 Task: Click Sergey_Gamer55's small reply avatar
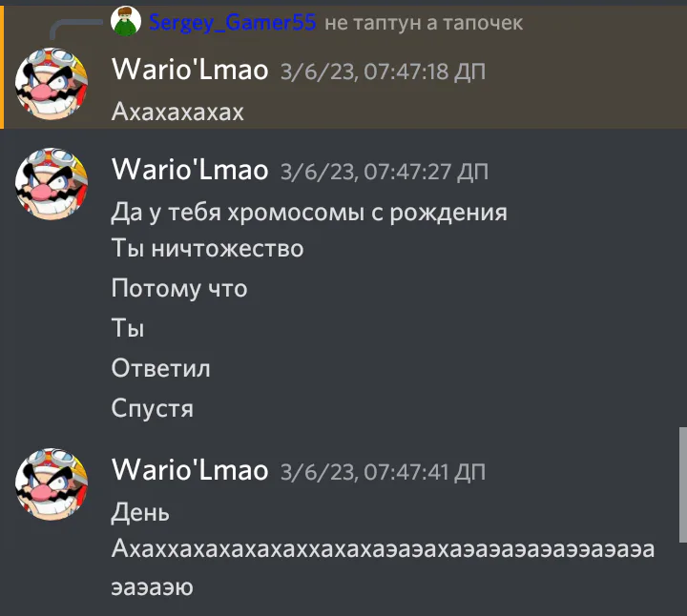tap(126, 21)
